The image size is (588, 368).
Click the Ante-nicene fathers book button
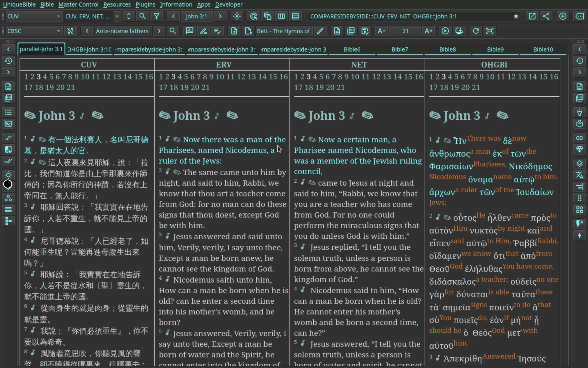pyautogui.click(x=122, y=31)
